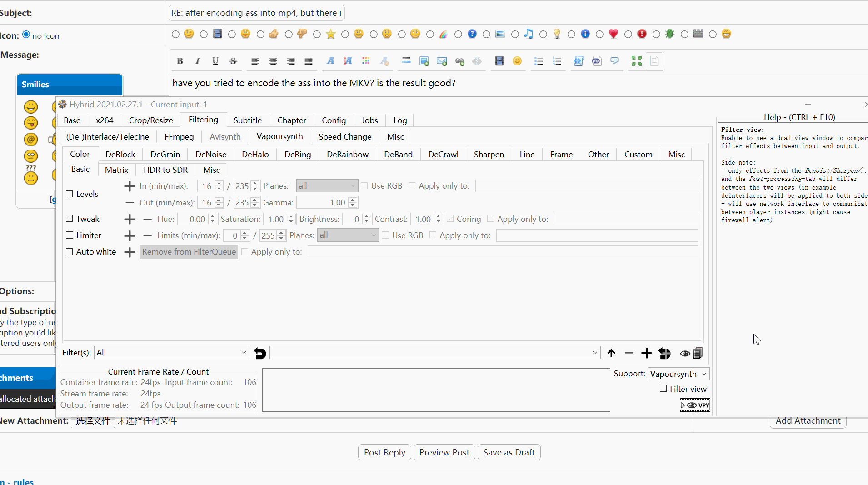Expand the Levels row with plus icon

(130, 186)
